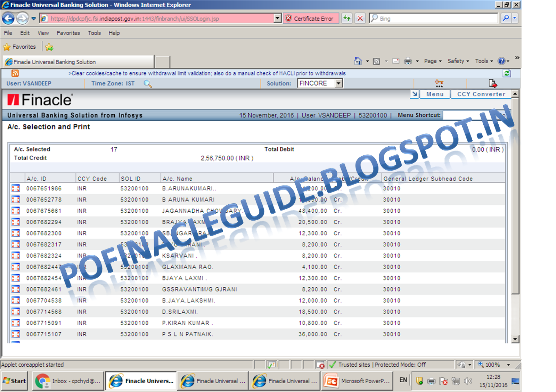Click the Home icon in the browser toolbar
556x392 pixels.
[x=358, y=61]
